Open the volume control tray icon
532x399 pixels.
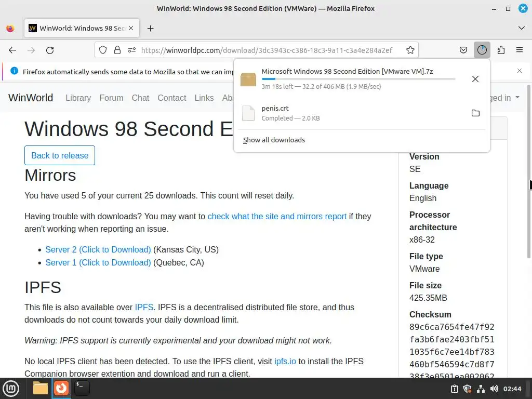494,389
